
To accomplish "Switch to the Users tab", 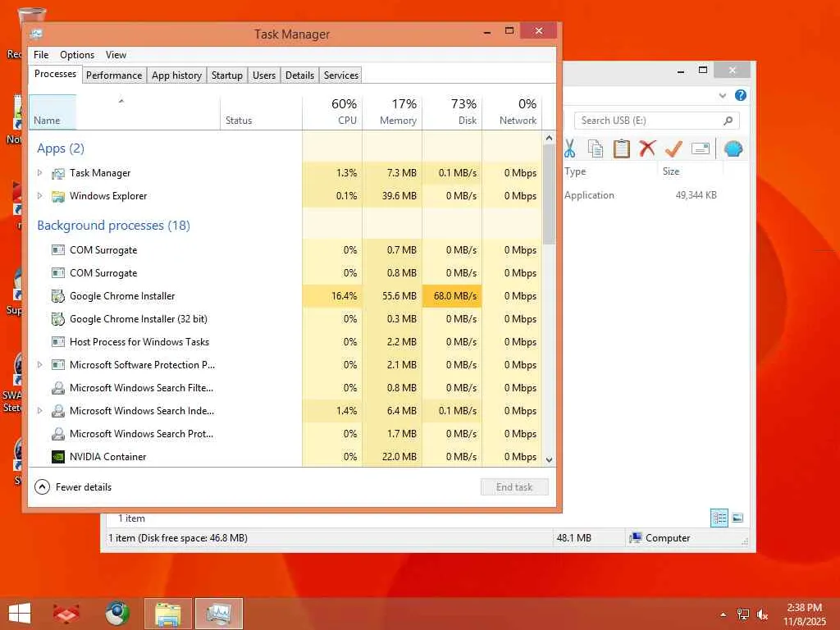I will pos(264,75).
